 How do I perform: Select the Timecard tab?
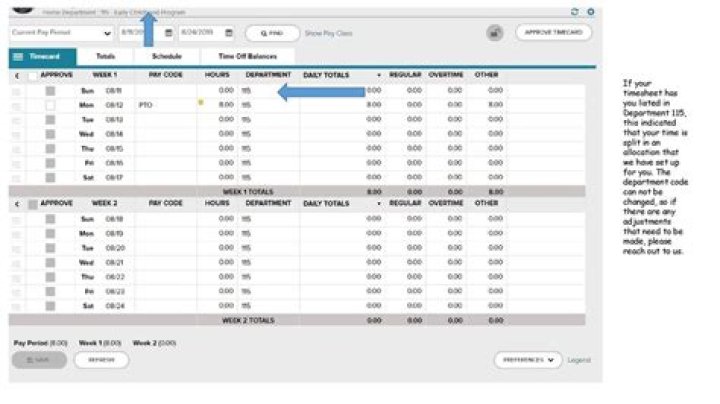[x=43, y=56]
